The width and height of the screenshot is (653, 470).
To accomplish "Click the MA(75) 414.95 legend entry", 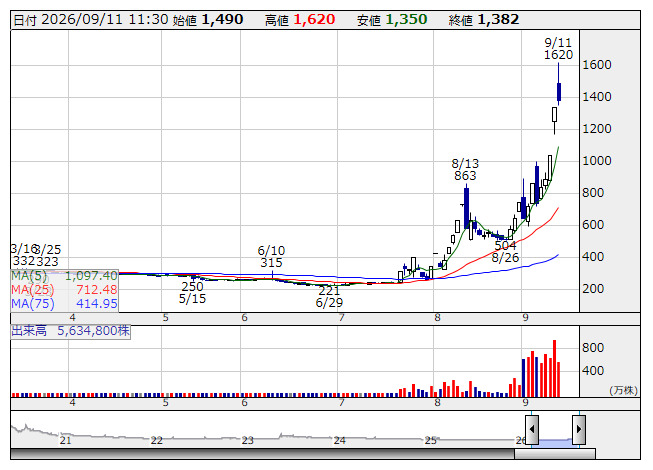I will coord(65,303).
